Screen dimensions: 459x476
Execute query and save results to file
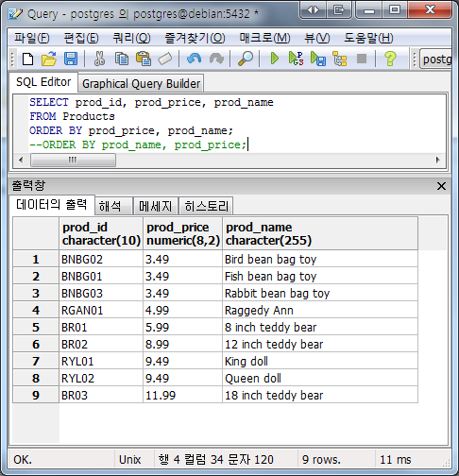coord(318,59)
